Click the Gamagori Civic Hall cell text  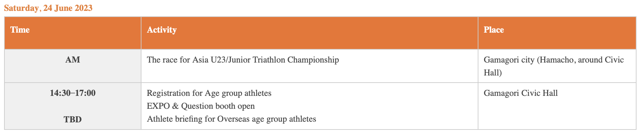point(520,93)
